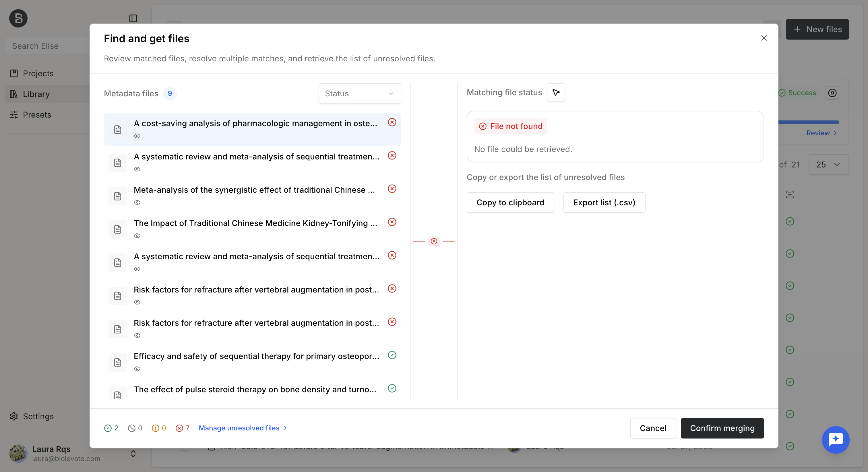Click green success icon on pulse steroid therapy row
Viewport: 868px width, 472px height.
[x=392, y=389]
